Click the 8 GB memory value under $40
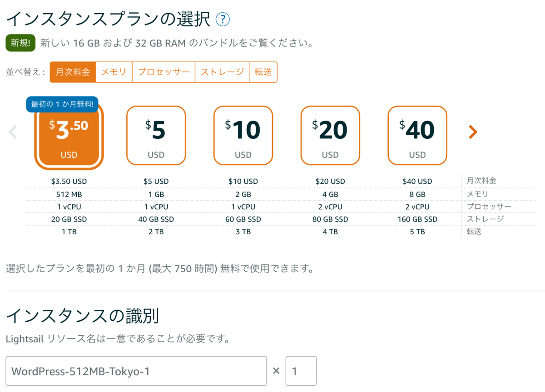 417,194
